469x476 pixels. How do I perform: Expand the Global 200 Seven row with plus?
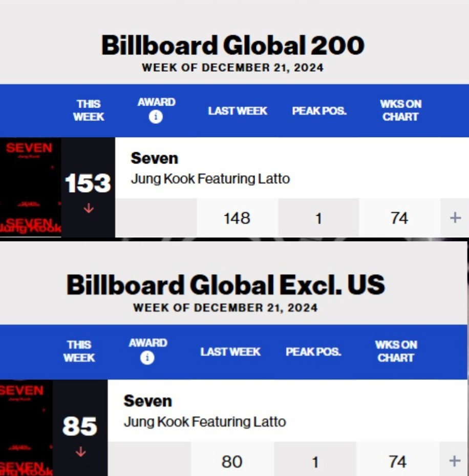(x=455, y=218)
